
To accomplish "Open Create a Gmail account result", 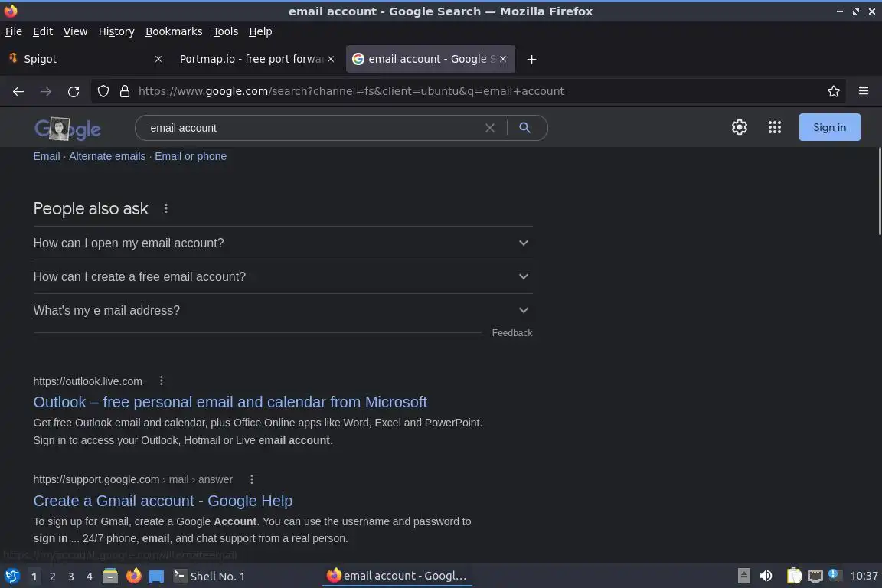I will click(162, 501).
